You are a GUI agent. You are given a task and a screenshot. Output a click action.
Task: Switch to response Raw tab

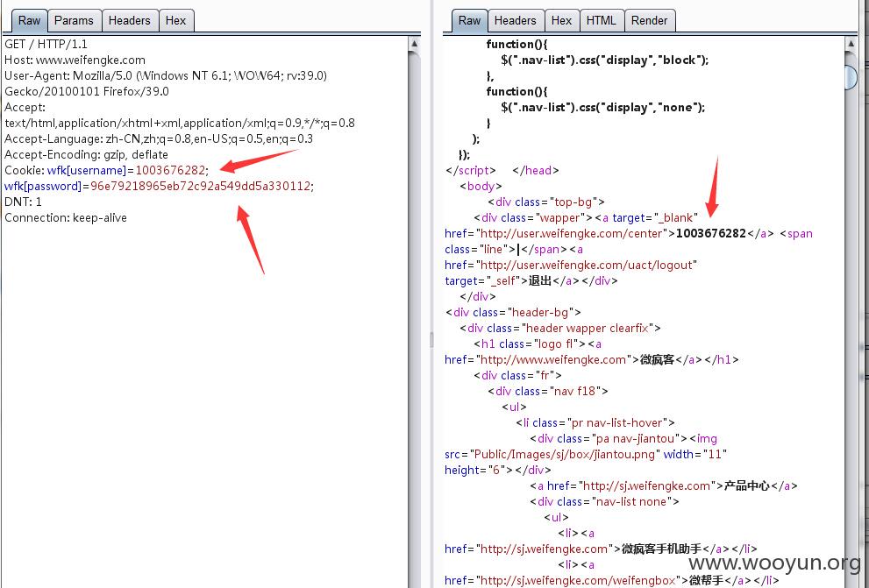[x=469, y=20]
